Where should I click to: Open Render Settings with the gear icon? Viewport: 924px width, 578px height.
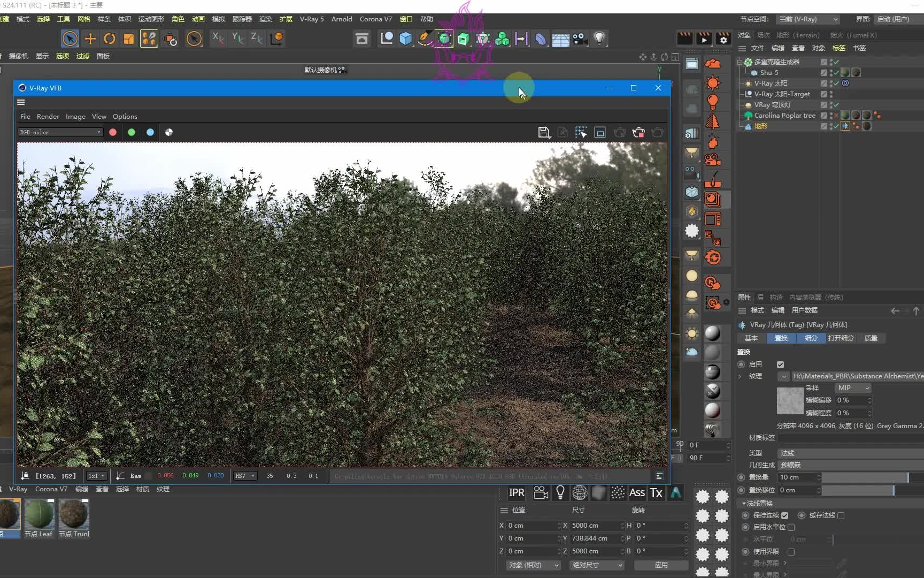(723, 38)
